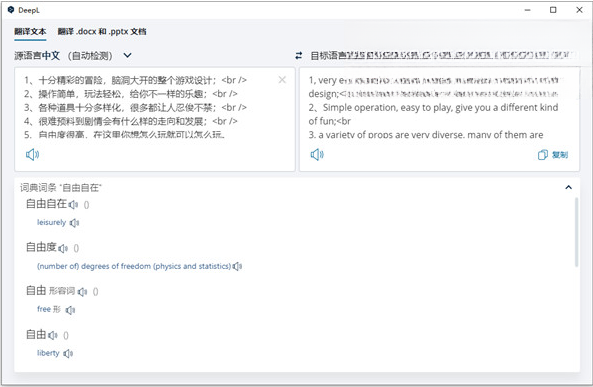
Task: Click the dictionary entry 自由自在
Action: tap(46, 204)
